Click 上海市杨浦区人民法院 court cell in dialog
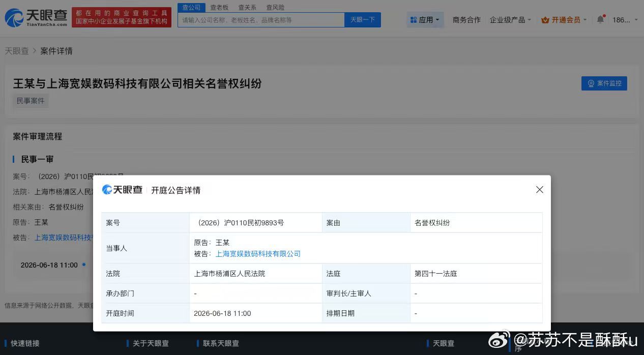 pyautogui.click(x=255, y=274)
